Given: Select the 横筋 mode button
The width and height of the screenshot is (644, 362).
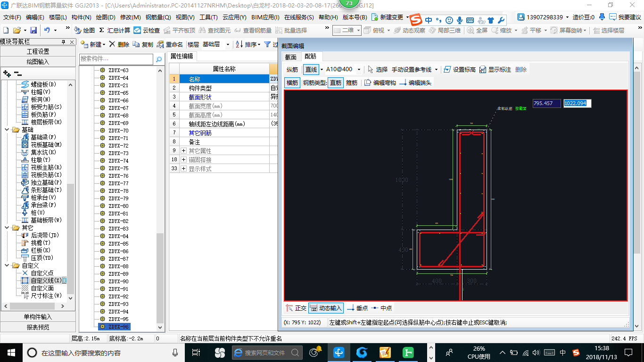Looking at the screenshot, I should tap(292, 82).
